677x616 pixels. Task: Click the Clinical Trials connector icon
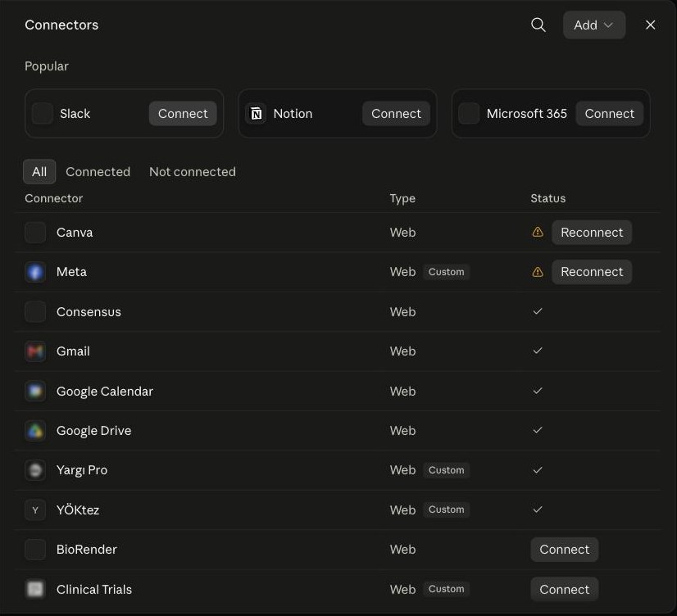point(35,589)
